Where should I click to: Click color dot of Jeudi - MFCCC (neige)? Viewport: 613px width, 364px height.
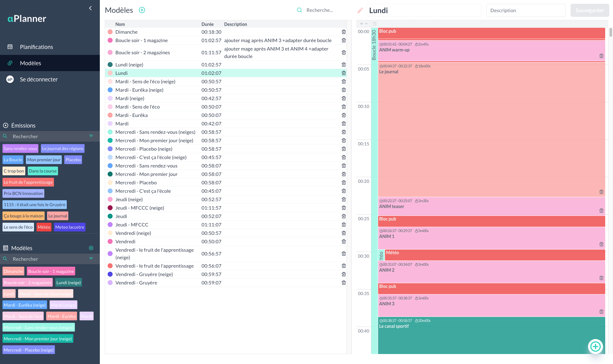click(110, 208)
